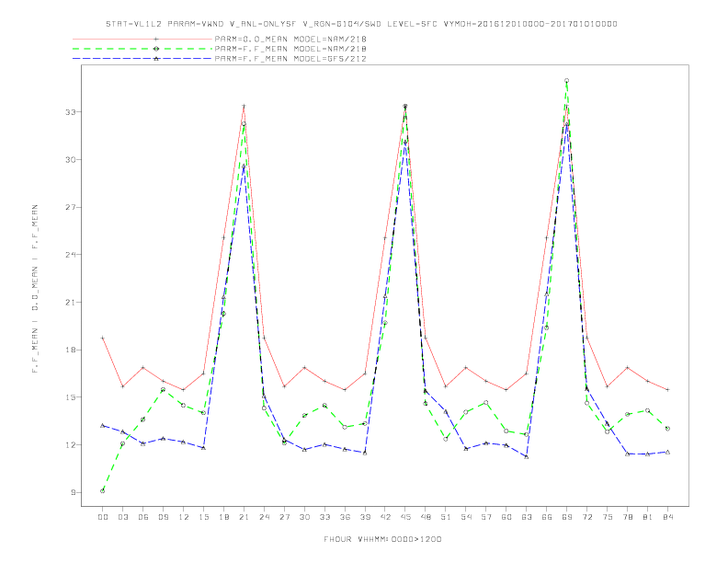Click x-axis tick label 24

point(264,517)
